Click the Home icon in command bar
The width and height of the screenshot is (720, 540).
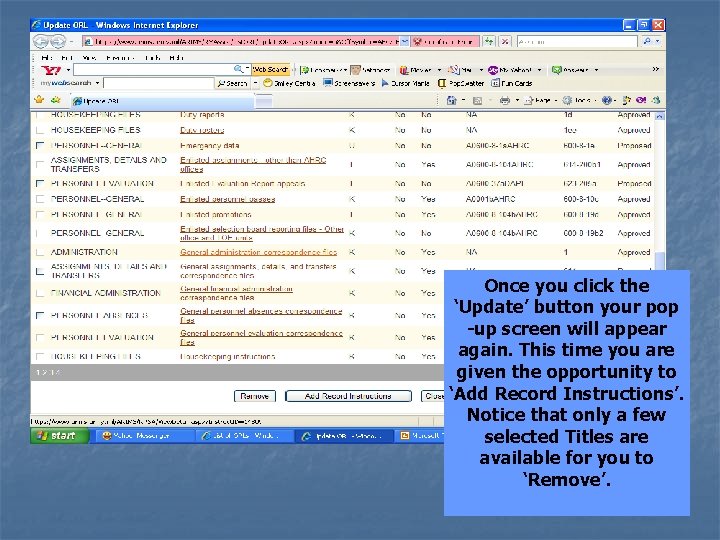451,100
